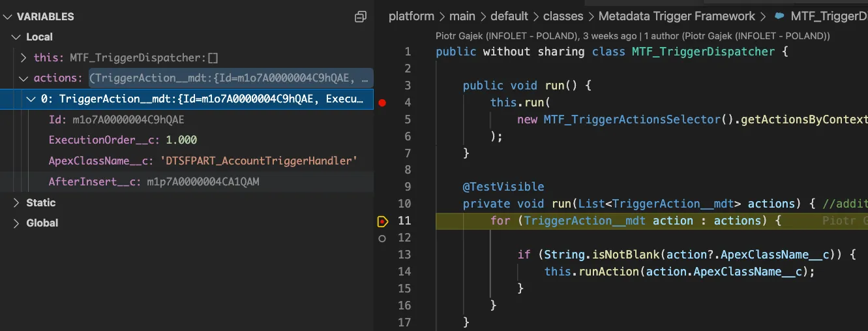Expand the Static scope

coord(16,203)
